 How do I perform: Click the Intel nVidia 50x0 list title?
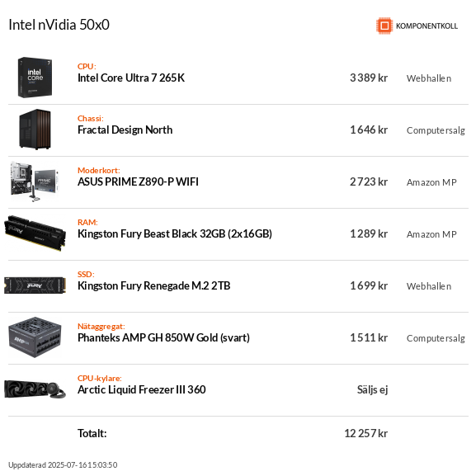pyautogui.click(x=59, y=25)
